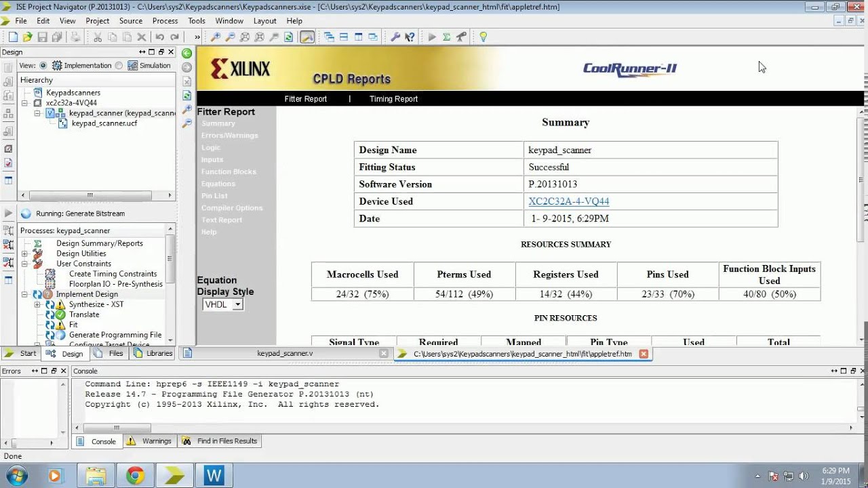Open XC2C32A-4-VQ44 device link

click(569, 201)
